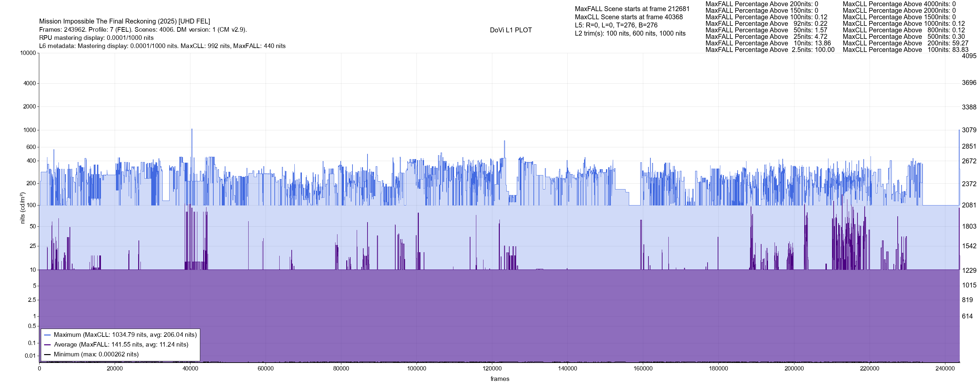Click the 'nits (cd/m²)' y-axis label

click(x=23, y=208)
